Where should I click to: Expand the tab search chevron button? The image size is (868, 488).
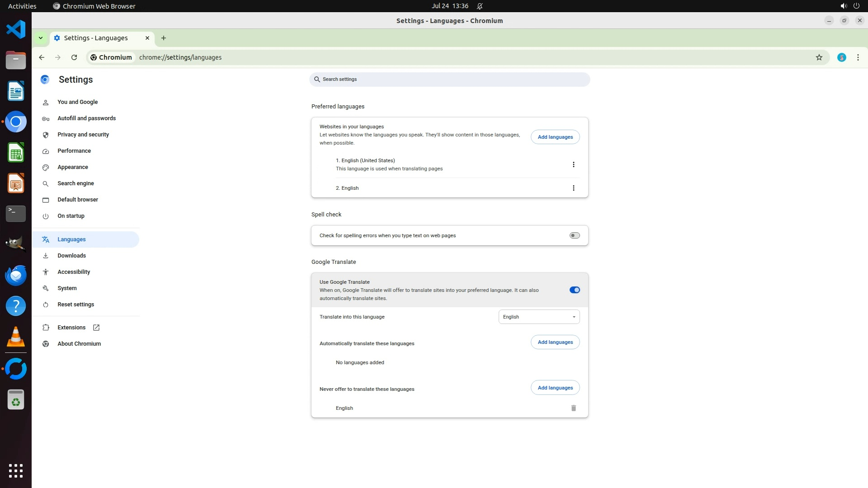point(41,38)
